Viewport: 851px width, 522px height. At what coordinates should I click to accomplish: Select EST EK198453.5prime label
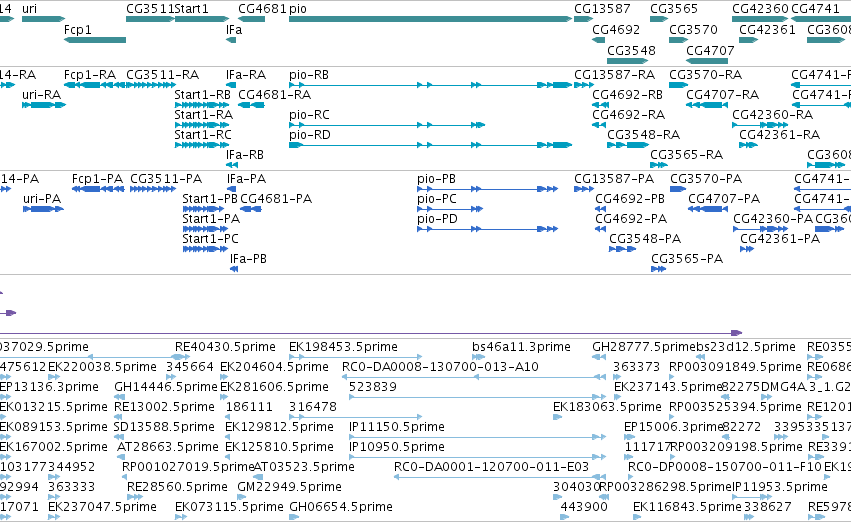click(344, 347)
